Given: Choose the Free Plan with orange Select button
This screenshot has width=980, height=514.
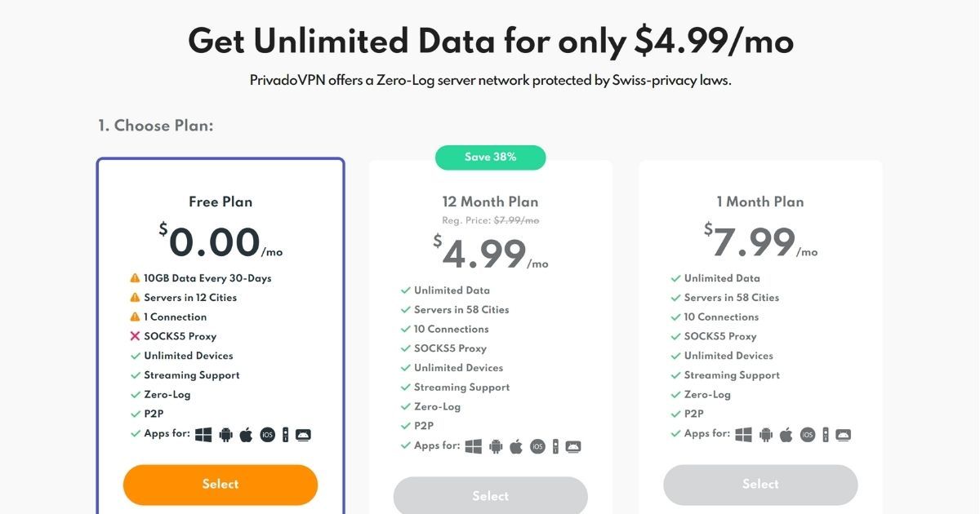Looking at the screenshot, I should (220, 485).
